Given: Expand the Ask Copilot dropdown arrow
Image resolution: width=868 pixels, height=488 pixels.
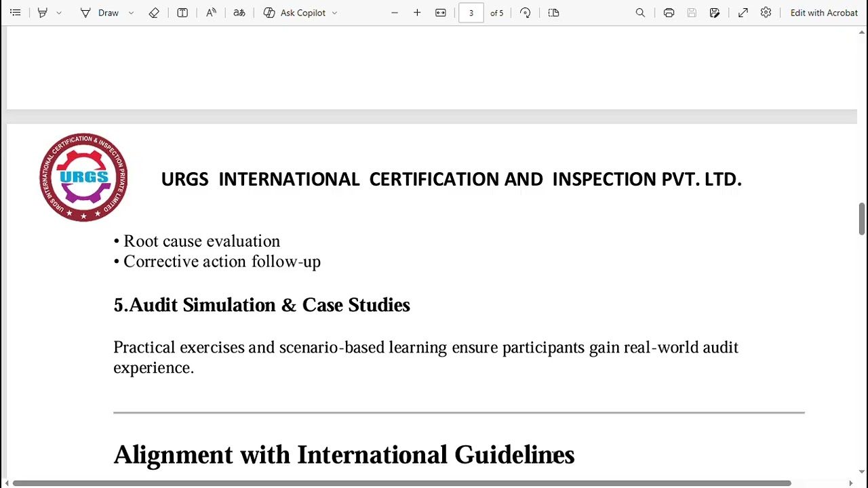Looking at the screenshot, I should (334, 13).
